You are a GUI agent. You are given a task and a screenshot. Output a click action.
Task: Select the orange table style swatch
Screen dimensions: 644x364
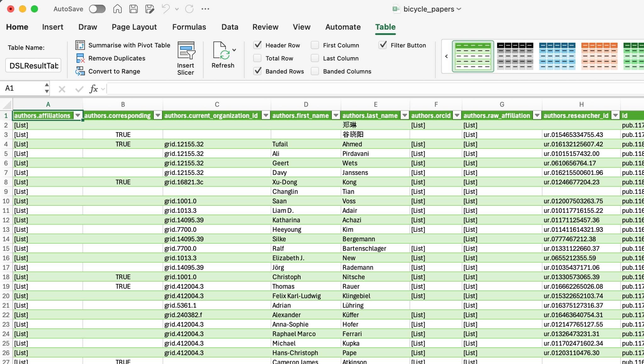click(x=599, y=56)
